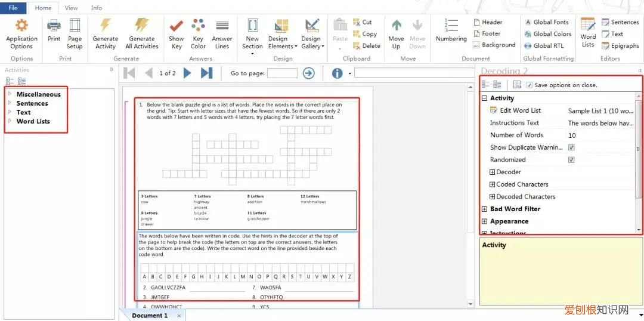644x321 pixels.
Task: Click the Print icon in ribbon
Action: 54,26
